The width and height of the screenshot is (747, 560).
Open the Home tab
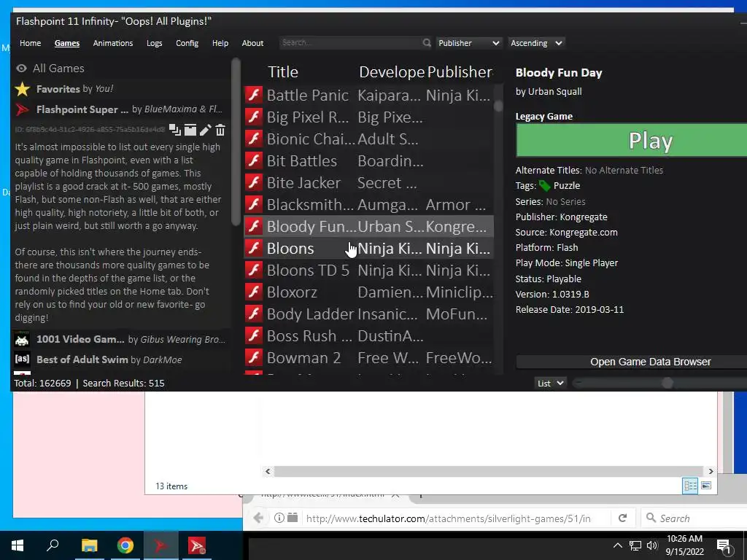click(x=30, y=43)
